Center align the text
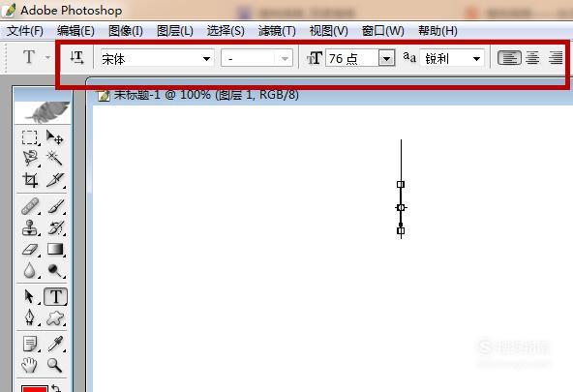The width and height of the screenshot is (573, 392). [532, 58]
